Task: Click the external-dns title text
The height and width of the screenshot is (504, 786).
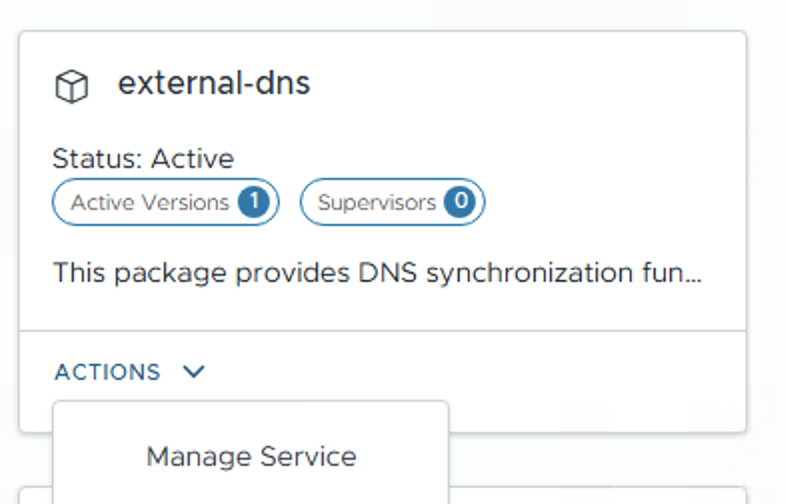Action: pos(214,83)
